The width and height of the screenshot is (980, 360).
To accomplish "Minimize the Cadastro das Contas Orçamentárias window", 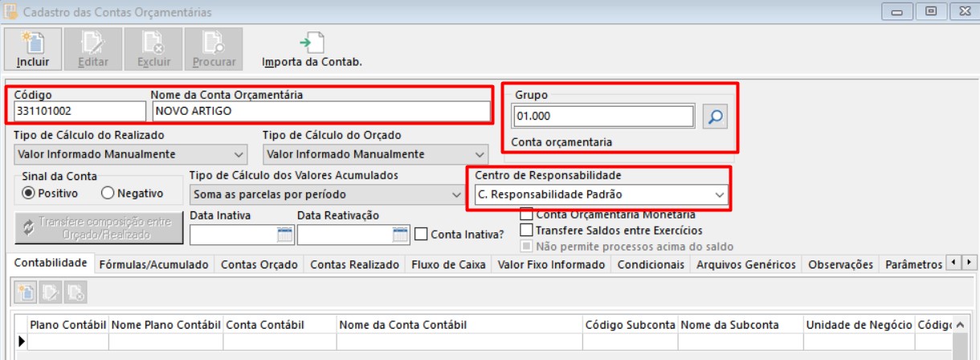I will [898, 11].
